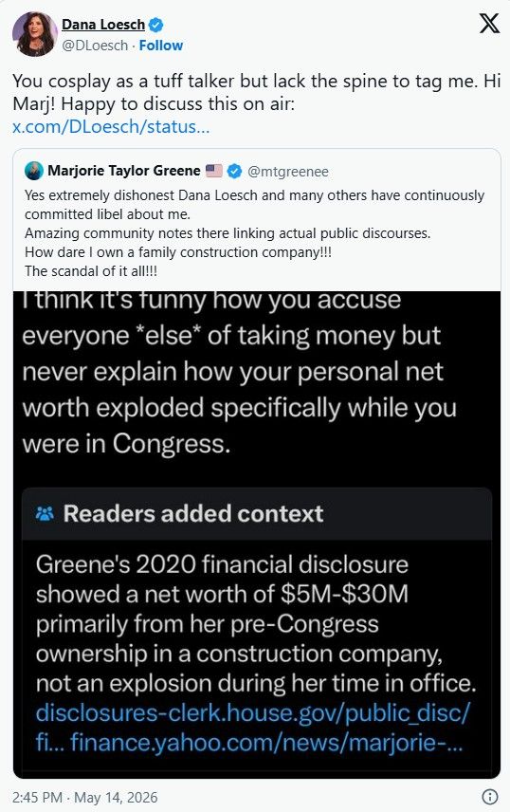The height and width of the screenshot is (812, 510).
Task: Click the Readers added context people icon
Action: tap(46, 514)
